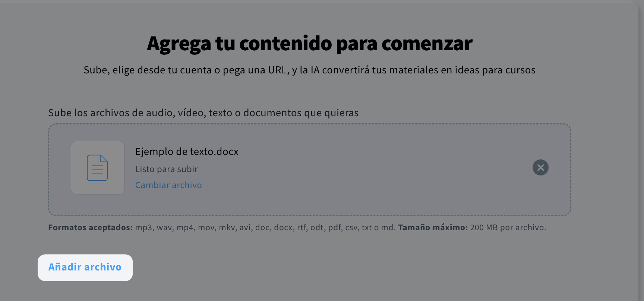Screen dimensions: 644x301
Task: Remove the uploaded file with the X icon
Action: pos(540,168)
